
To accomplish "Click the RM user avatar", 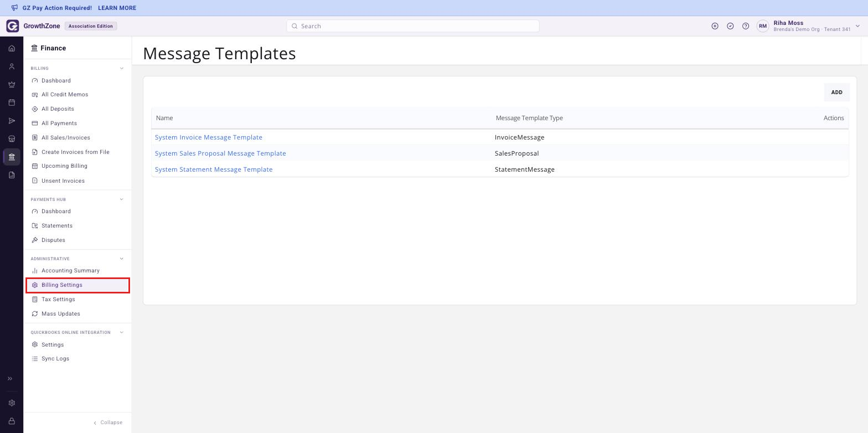I will click(763, 26).
